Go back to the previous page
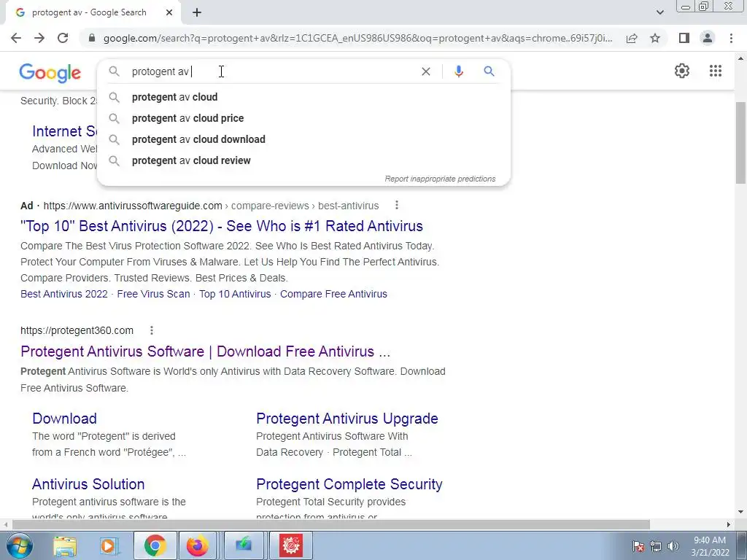747x560 pixels. 16,38
